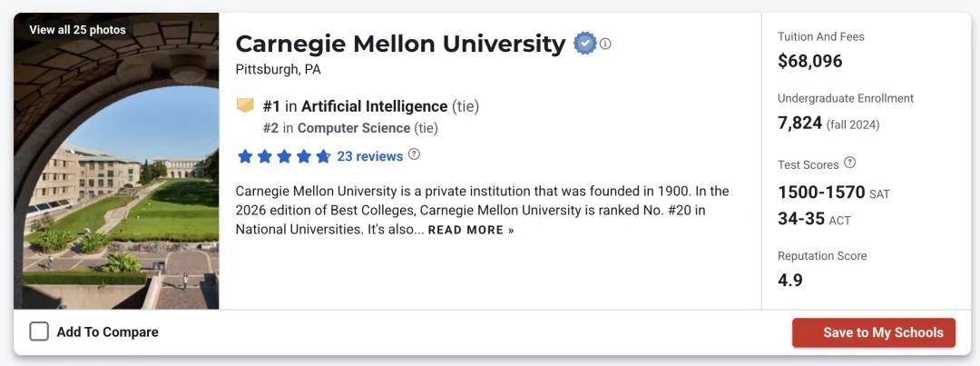This screenshot has height=366, width=980.
Task: Click the blue verified badge icon
Action: (584, 43)
